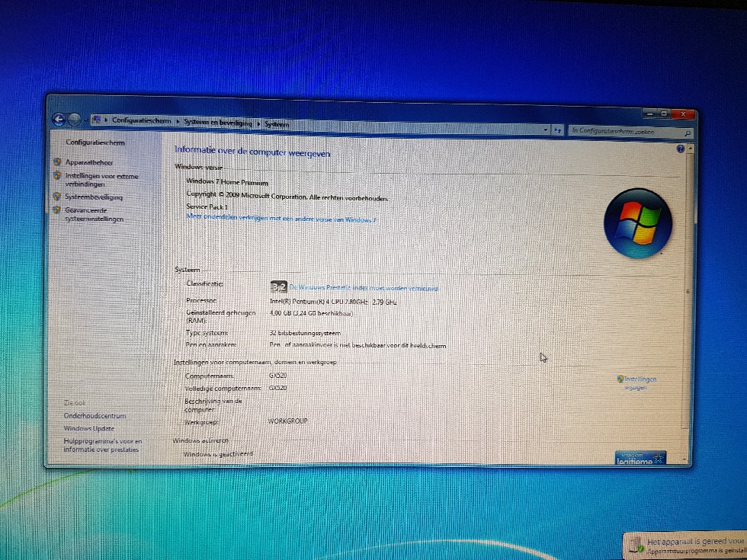Open 'Geavanceerde systeeminstellingen'
This screenshot has height=560, width=747.
(95, 214)
